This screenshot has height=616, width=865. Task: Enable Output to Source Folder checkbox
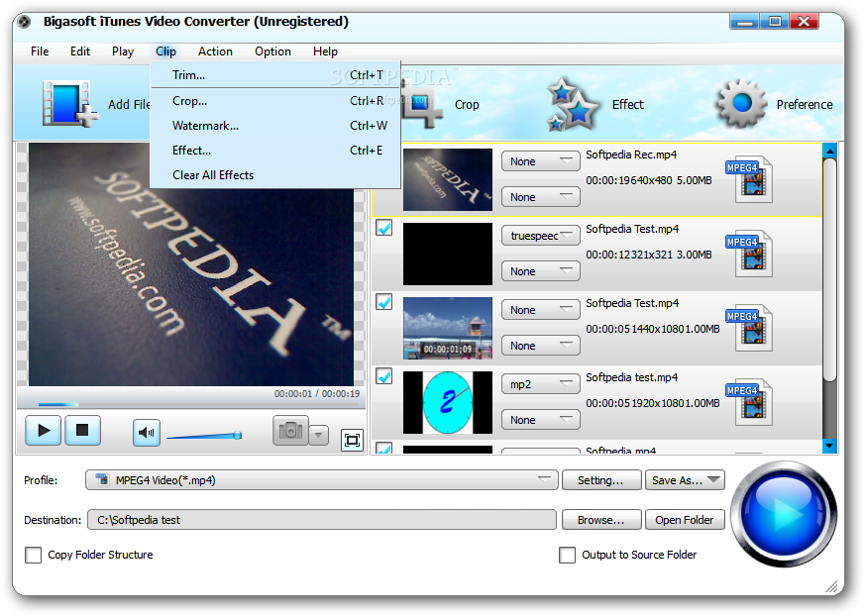click(567, 555)
